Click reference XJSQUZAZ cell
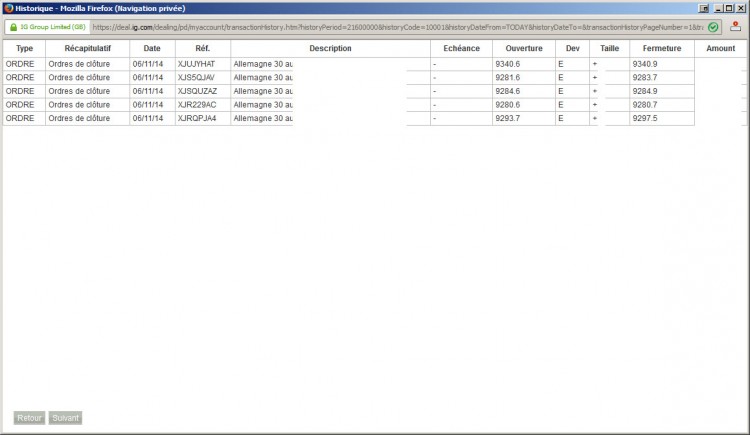Image resolution: width=750 pixels, height=435 pixels. click(x=203, y=91)
